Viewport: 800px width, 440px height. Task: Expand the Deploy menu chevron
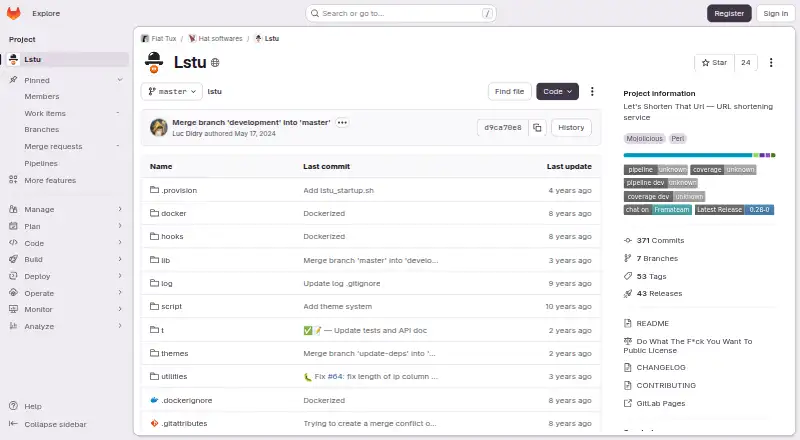(x=120, y=276)
